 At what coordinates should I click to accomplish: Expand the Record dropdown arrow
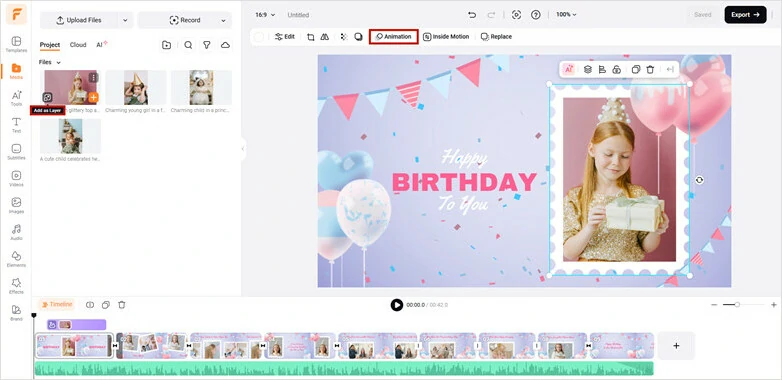223,20
